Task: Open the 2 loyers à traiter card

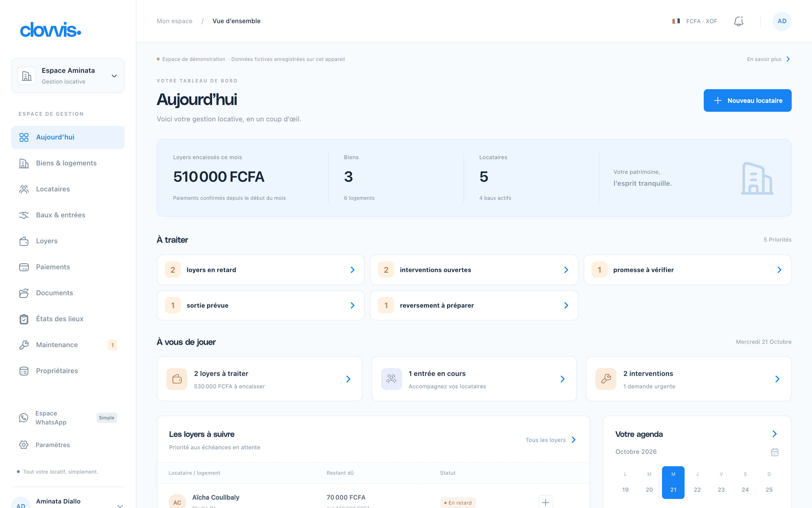Action: click(x=259, y=379)
